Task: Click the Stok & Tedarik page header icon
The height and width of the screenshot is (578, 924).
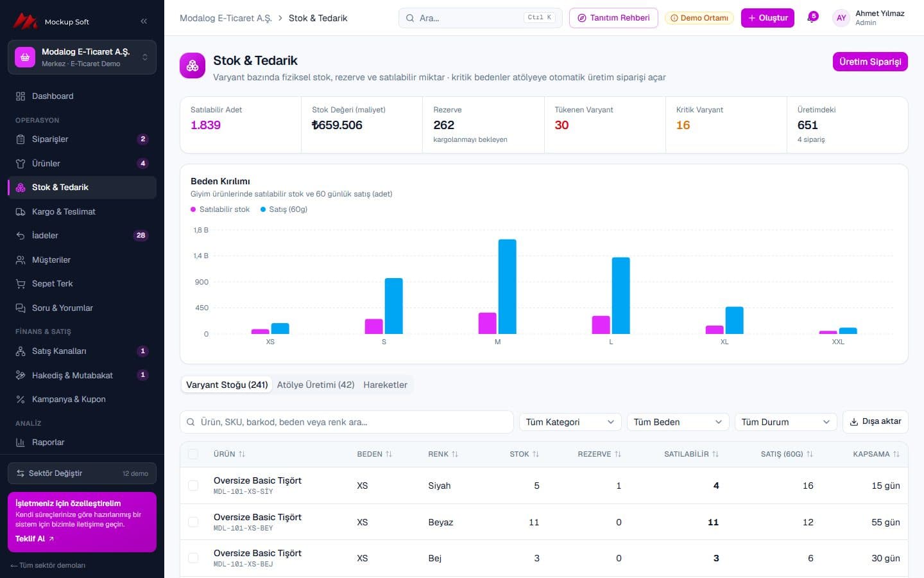Action: coord(193,66)
